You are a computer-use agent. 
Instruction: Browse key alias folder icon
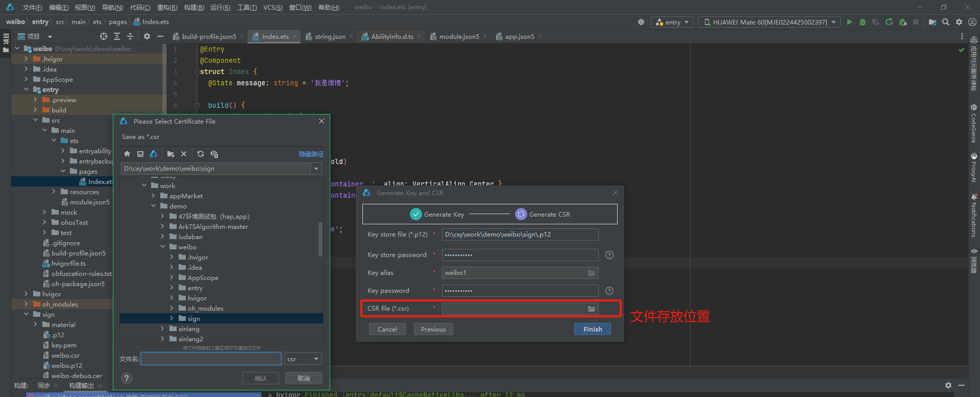click(x=592, y=273)
